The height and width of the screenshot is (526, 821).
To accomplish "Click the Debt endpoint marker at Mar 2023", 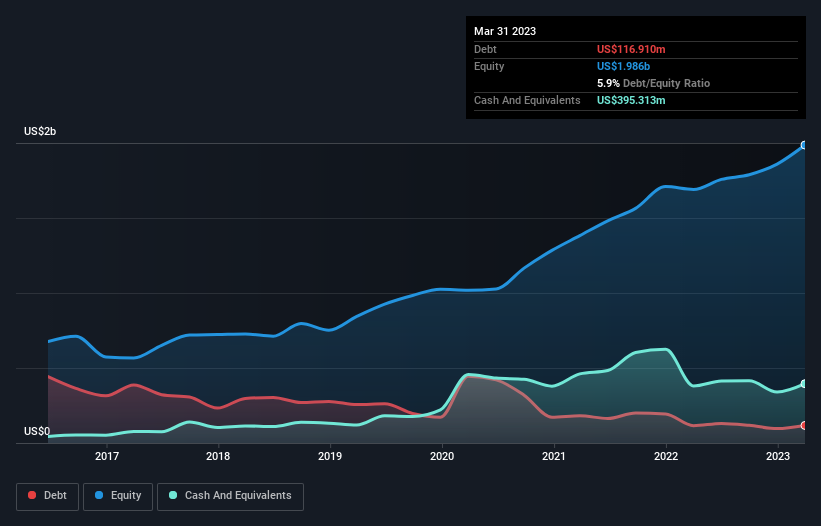I will [804, 426].
